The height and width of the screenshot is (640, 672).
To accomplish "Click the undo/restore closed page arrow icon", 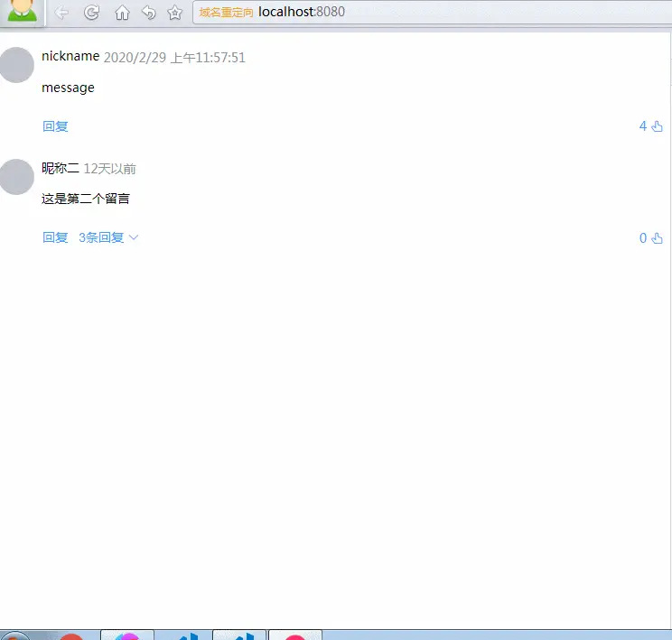I will point(149,13).
